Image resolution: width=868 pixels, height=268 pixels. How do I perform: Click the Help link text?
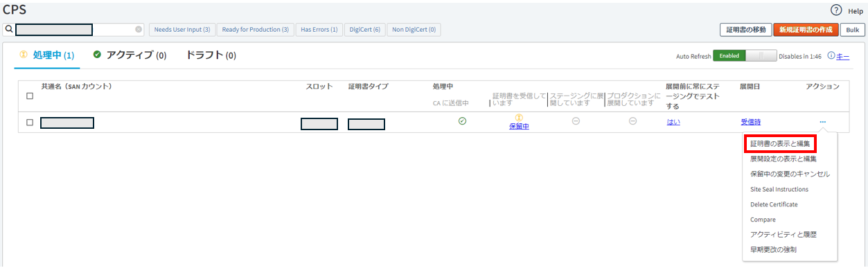856,11
